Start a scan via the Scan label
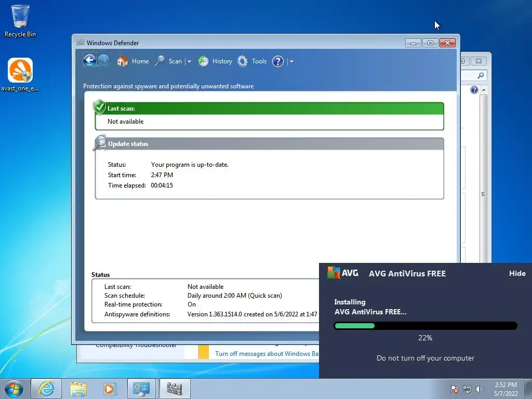Viewport: 532px width, 399px height. (175, 61)
